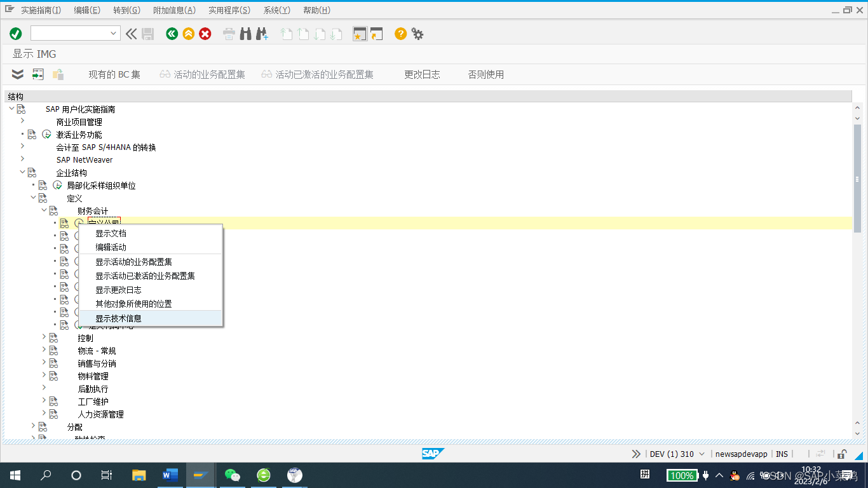Click the Expand All double-arrow icon
Image resolution: width=868 pixels, height=488 pixels.
click(x=18, y=74)
